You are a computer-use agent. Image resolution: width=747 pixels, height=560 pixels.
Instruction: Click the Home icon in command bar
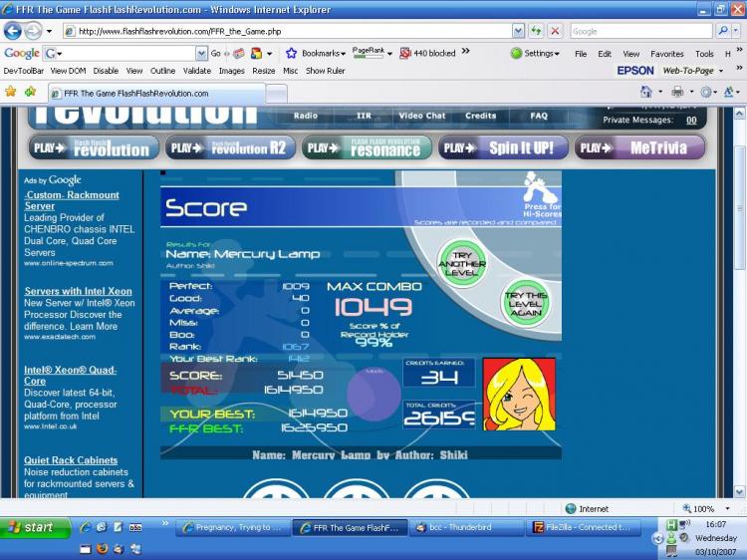point(646,92)
